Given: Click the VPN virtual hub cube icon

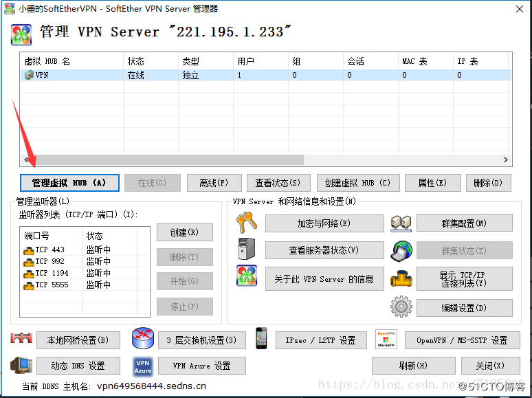Looking at the screenshot, I should pos(29,75).
